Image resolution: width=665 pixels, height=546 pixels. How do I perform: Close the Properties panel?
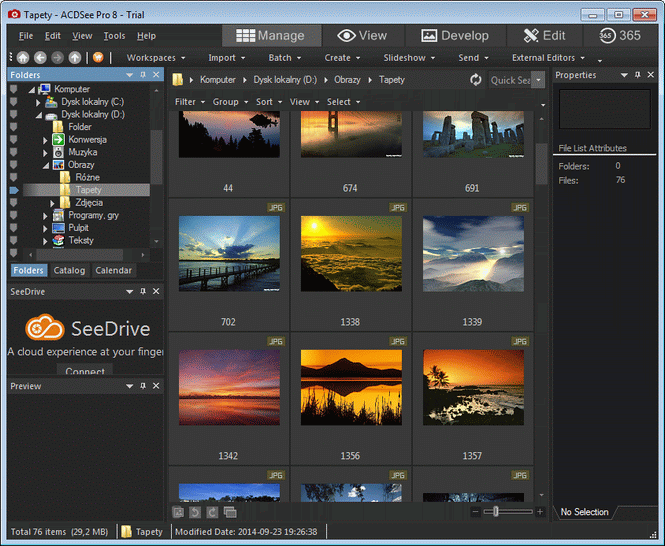coord(651,75)
